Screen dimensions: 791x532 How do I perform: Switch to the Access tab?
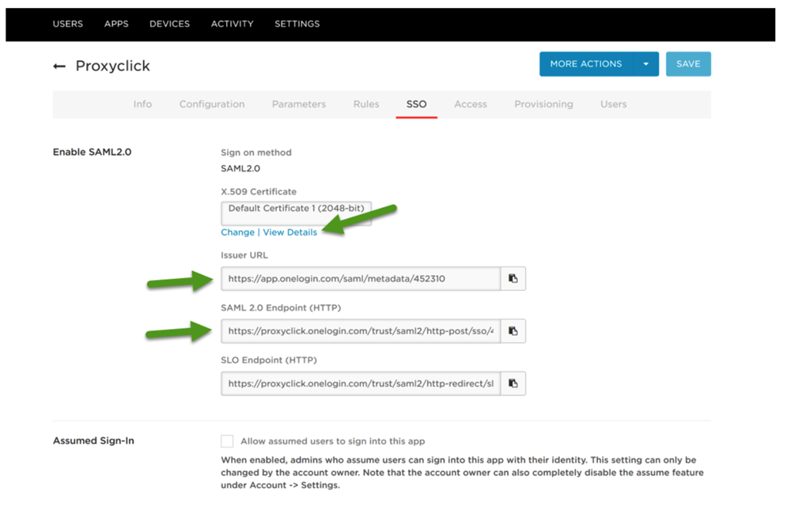pos(470,104)
